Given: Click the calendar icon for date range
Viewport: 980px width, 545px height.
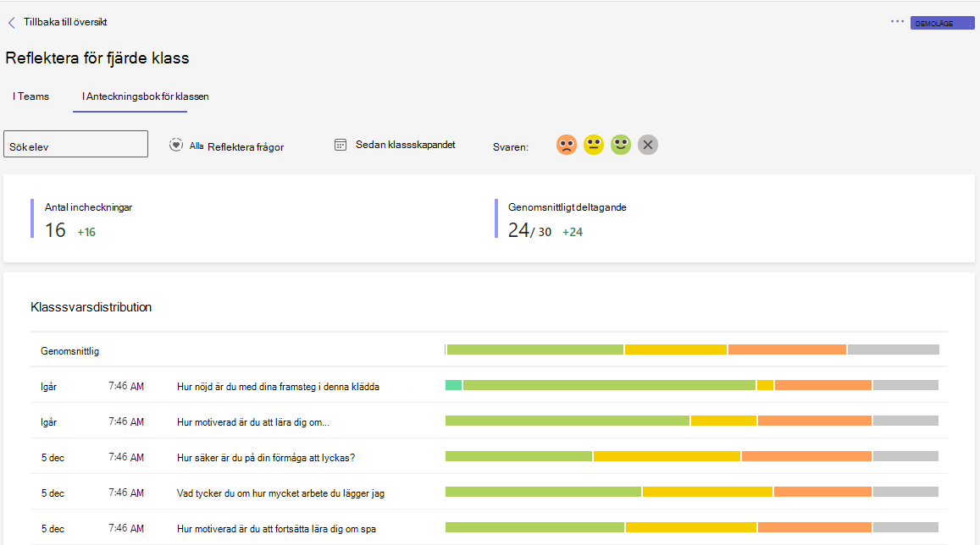Looking at the screenshot, I should click(340, 145).
